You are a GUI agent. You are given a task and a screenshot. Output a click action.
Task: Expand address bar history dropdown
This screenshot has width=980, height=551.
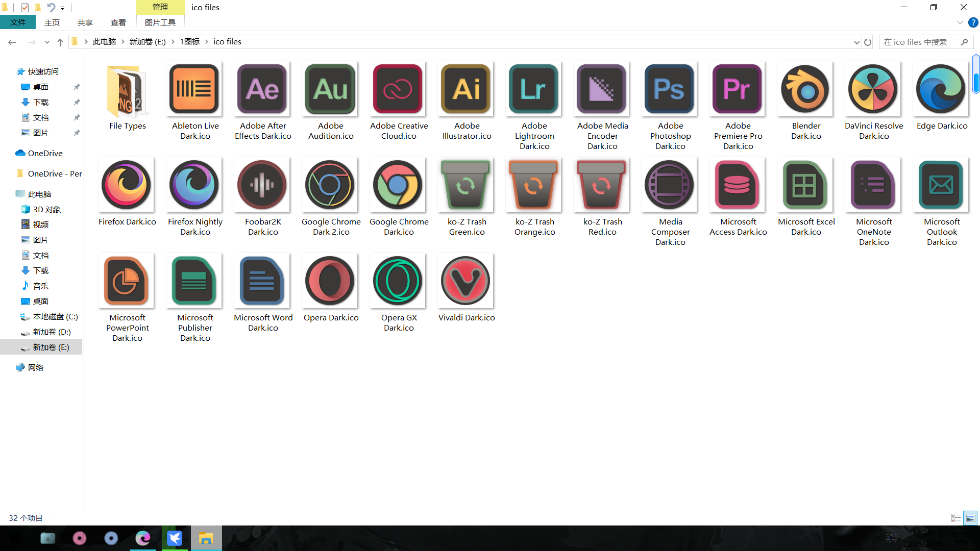856,42
